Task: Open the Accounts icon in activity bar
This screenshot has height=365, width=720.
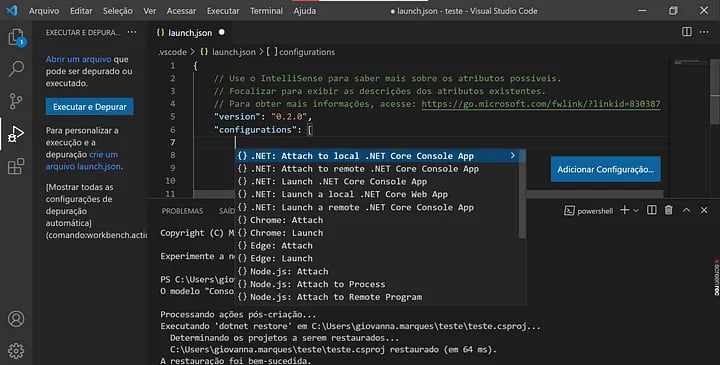Action: [16, 319]
